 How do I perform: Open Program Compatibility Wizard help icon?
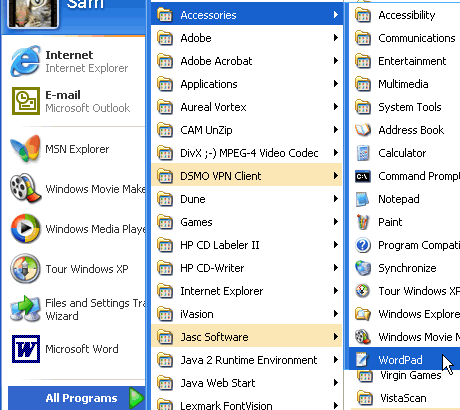363,245
